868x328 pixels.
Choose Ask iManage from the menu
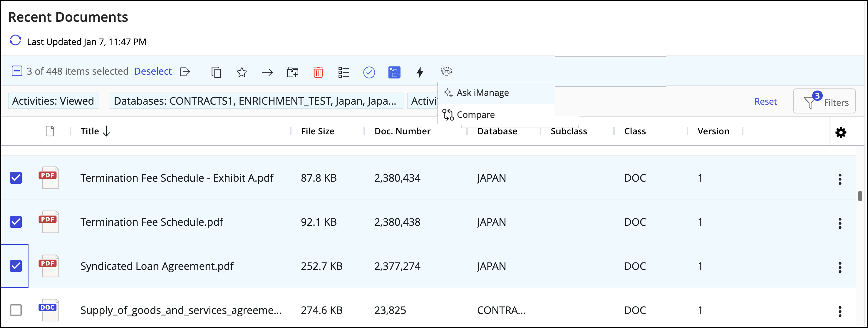[x=482, y=93]
